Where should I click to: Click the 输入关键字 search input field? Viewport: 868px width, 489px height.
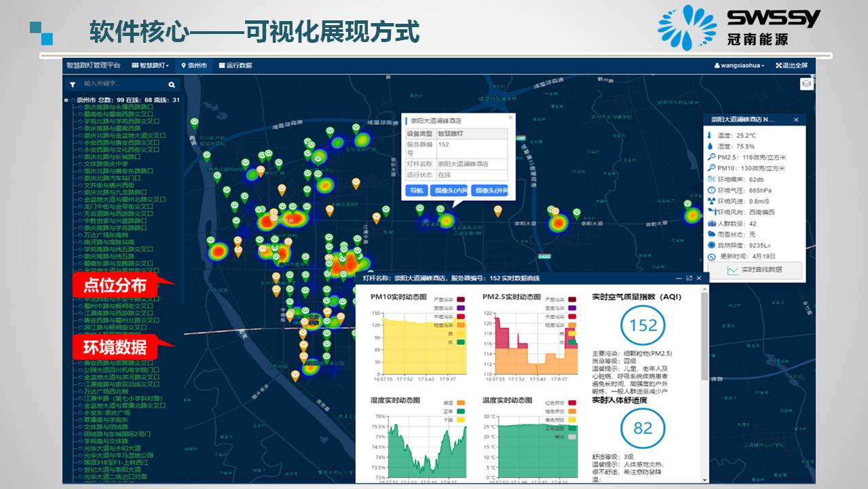coord(122,84)
